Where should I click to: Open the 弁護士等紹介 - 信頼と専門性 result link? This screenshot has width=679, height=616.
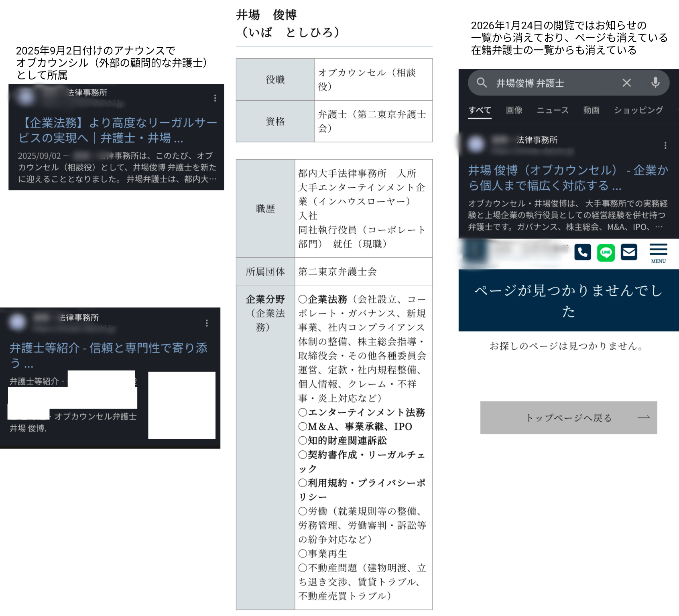[x=108, y=355]
